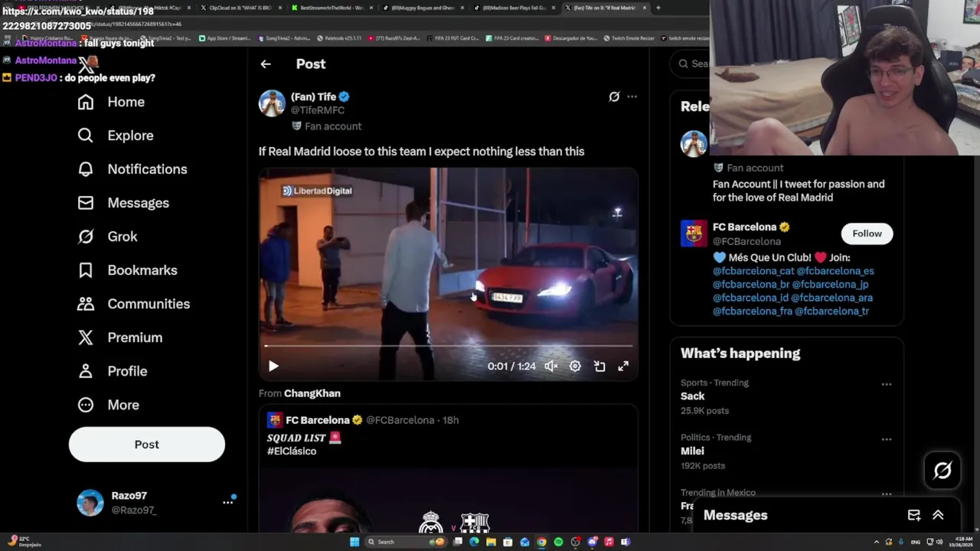This screenshot has width=980, height=551.
Task: Open @fcbarcelona_jp mention link
Action: 830,285
